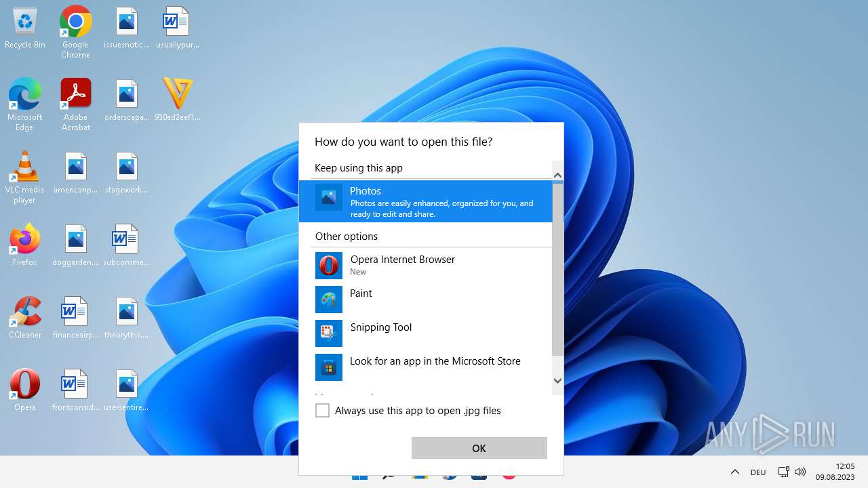Select the CCleaner desktop shortcut
Screen dimensions: 868x488
(25, 317)
